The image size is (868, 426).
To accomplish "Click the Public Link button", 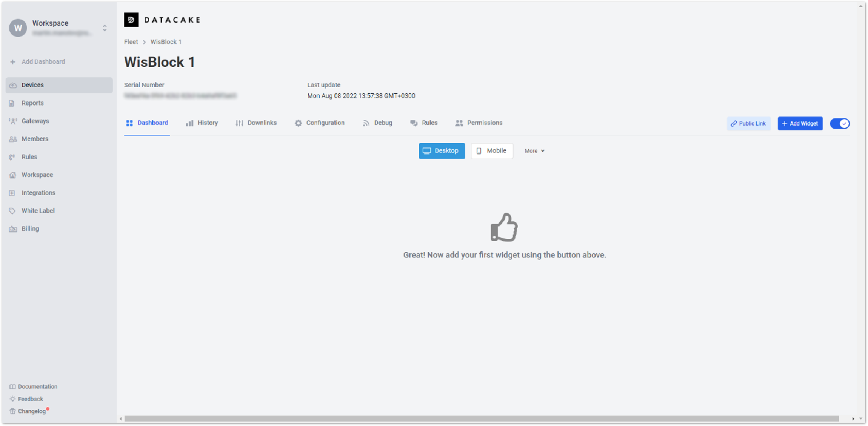I will coord(748,124).
